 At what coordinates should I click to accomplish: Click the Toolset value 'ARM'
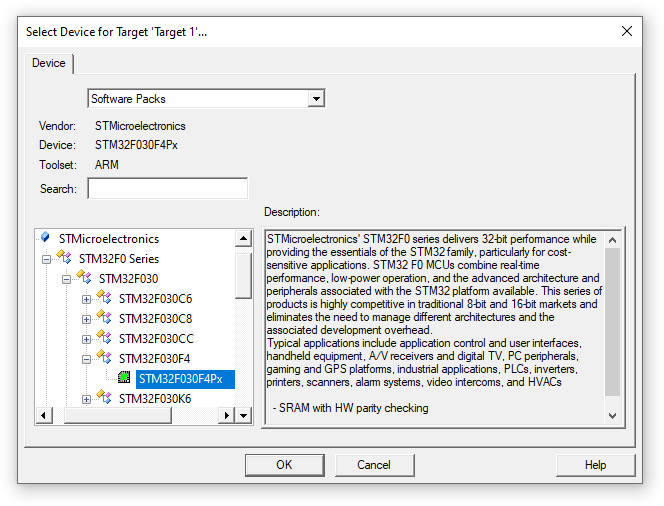(x=107, y=165)
